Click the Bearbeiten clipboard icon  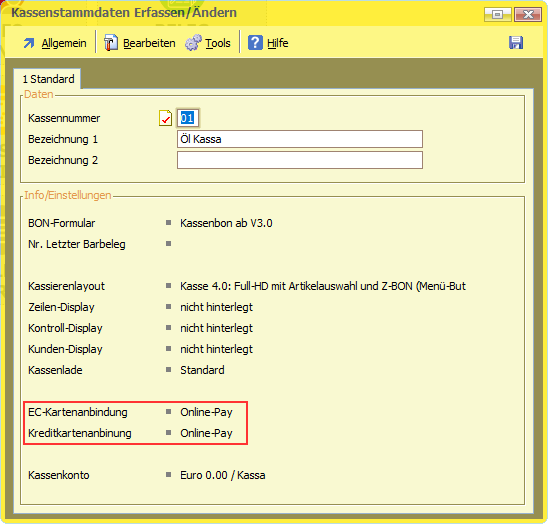pos(111,43)
